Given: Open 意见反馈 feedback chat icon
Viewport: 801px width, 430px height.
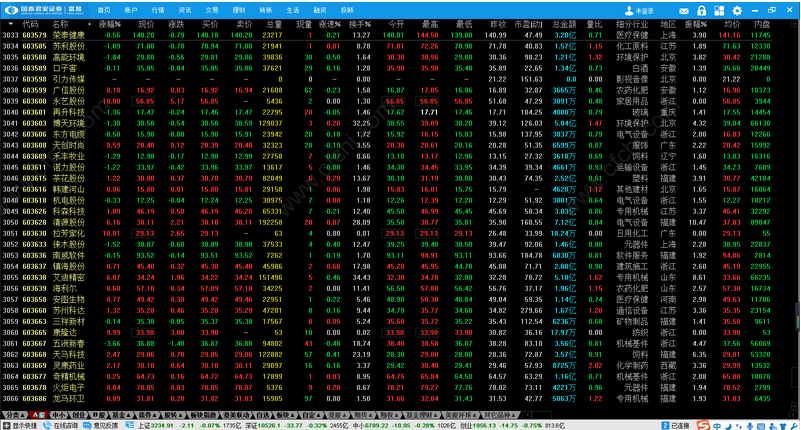Looking at the screenshot, I should click(x=87, y=425).
